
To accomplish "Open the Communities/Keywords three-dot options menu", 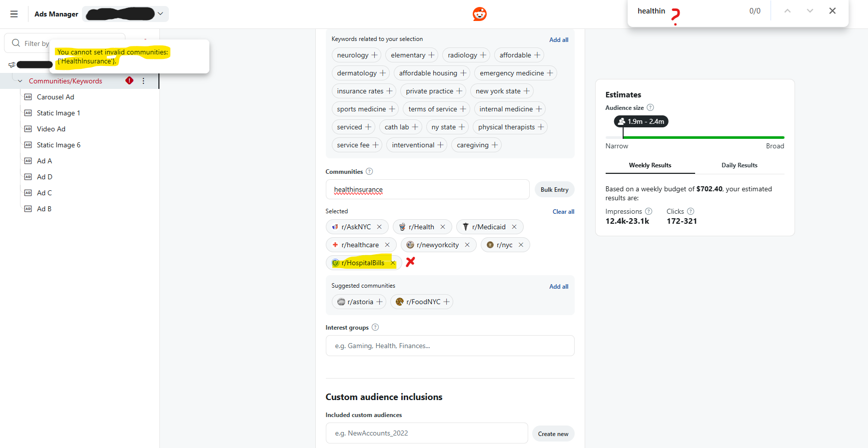I will tap(143, 81).
